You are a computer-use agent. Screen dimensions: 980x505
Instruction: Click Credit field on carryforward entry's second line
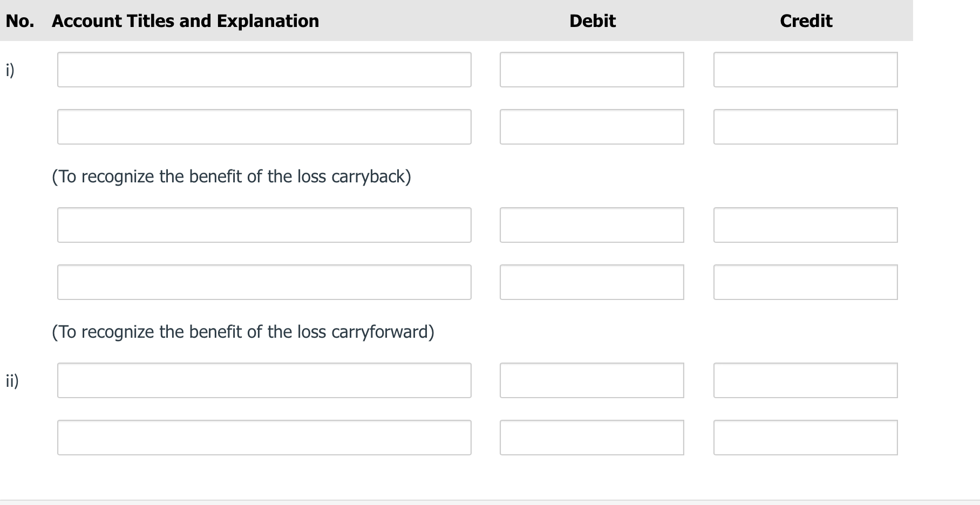[805, 282]
